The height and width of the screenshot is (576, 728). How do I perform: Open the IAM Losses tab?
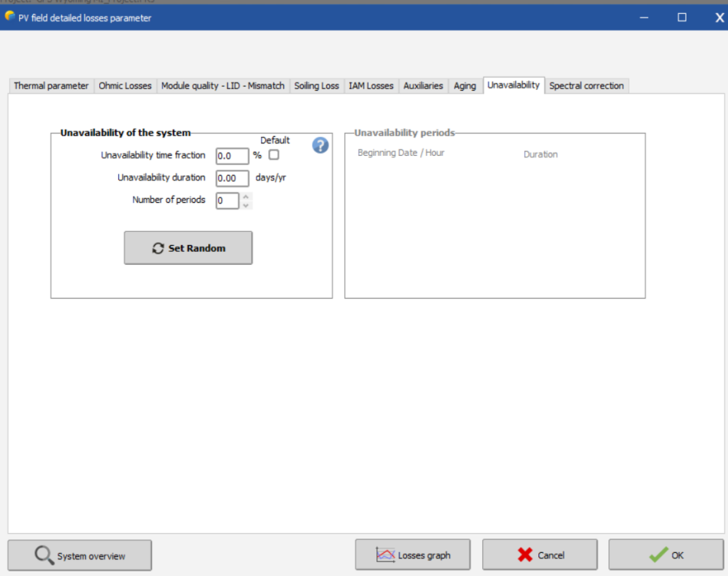click(x=371, y=86)
